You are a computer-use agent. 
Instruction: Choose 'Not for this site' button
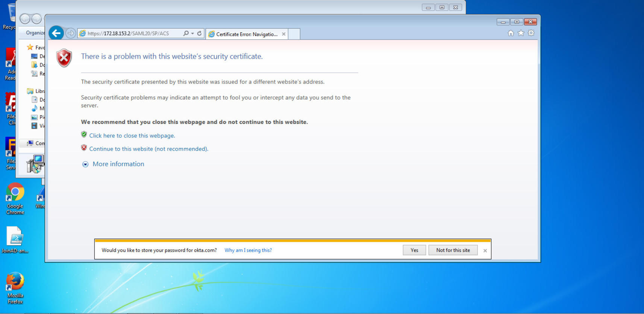[453, 250]
